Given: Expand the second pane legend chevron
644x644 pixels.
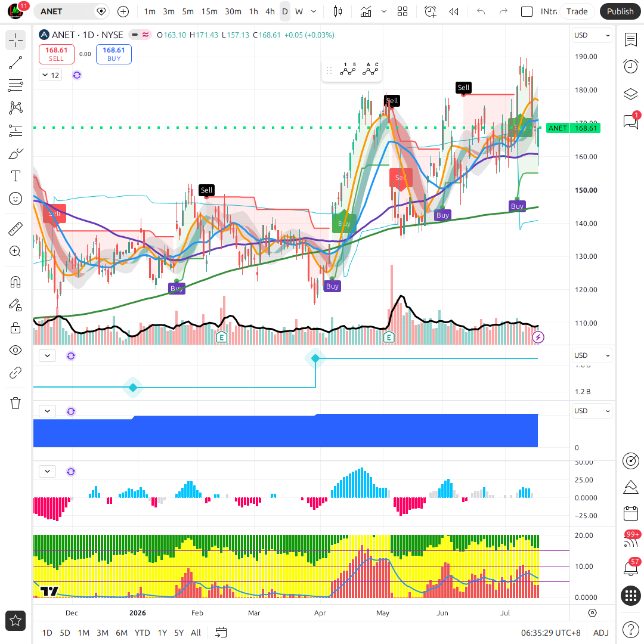Looking at the screenshot, I should (x=48, y=355).
